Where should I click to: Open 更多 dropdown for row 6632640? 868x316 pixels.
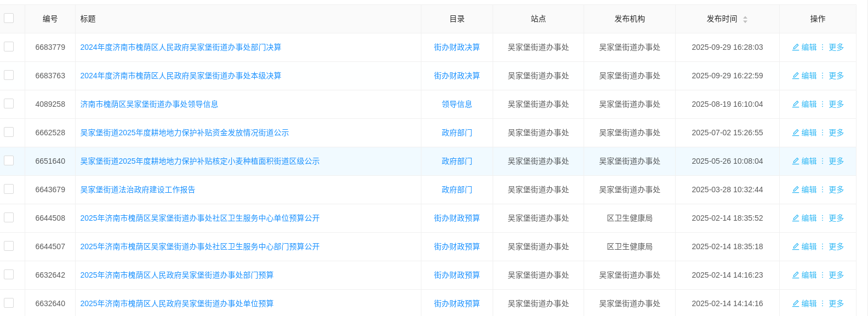pyautogui.click(x=836, y=304)
